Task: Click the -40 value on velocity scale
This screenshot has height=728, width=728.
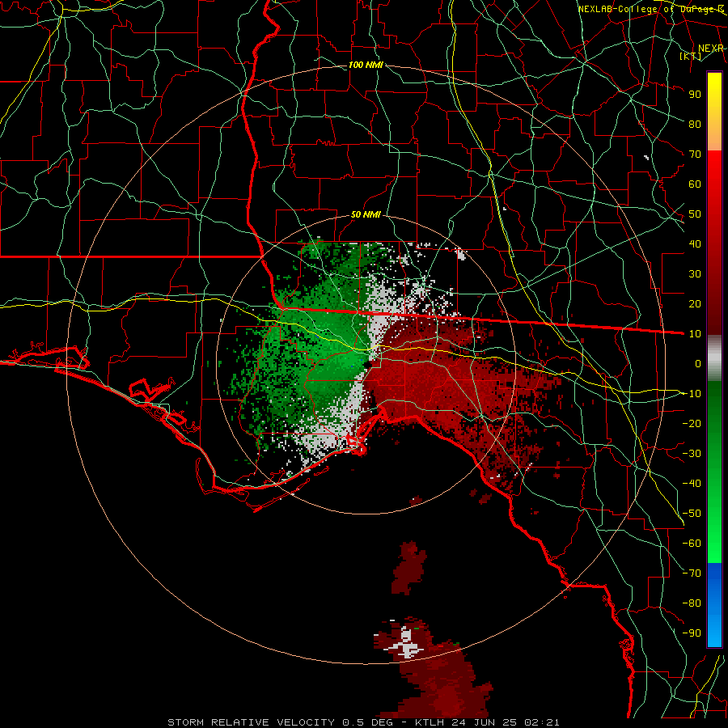Action: pyautogui.click(x=692, y=484)
